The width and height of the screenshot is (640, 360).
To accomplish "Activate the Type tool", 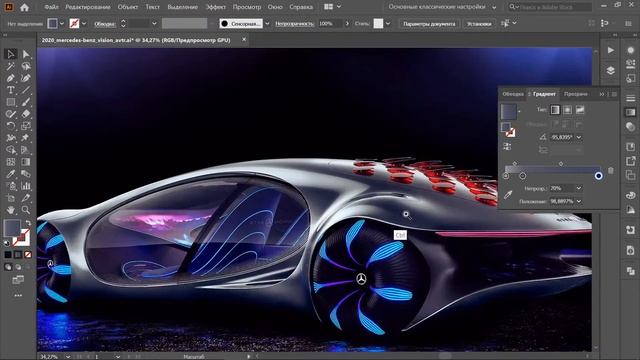I will point(11,90).
